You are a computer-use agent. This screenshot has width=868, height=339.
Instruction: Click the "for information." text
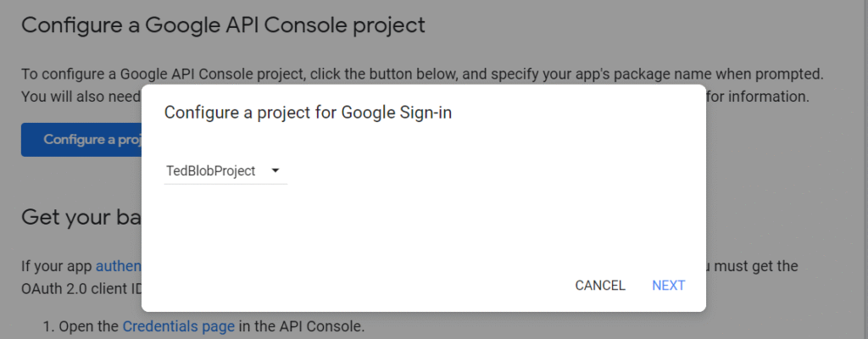[758, 96]
